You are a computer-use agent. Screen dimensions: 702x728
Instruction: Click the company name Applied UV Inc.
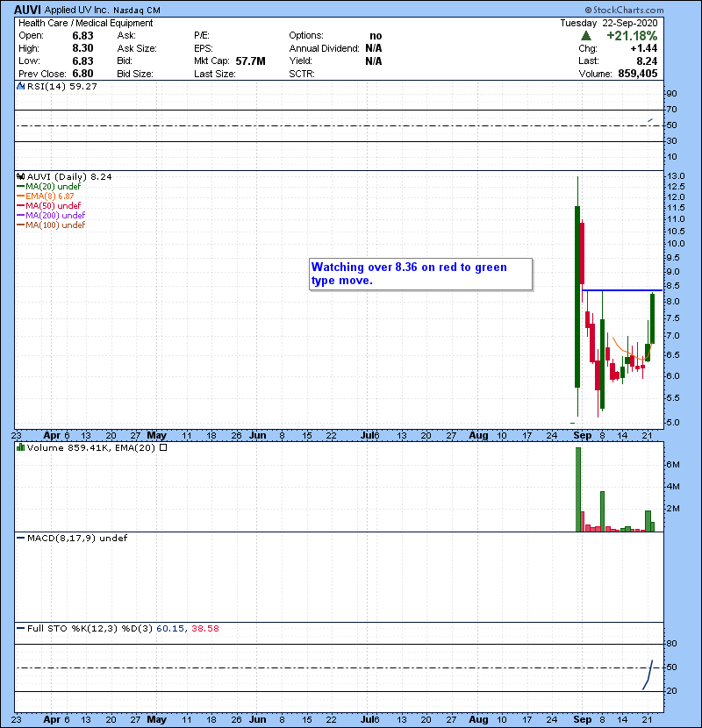pos(76,10)
